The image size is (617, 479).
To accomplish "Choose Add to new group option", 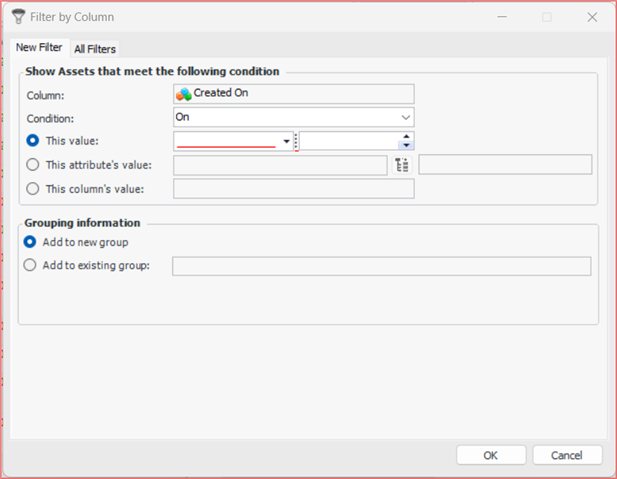I will pos(30,242).
